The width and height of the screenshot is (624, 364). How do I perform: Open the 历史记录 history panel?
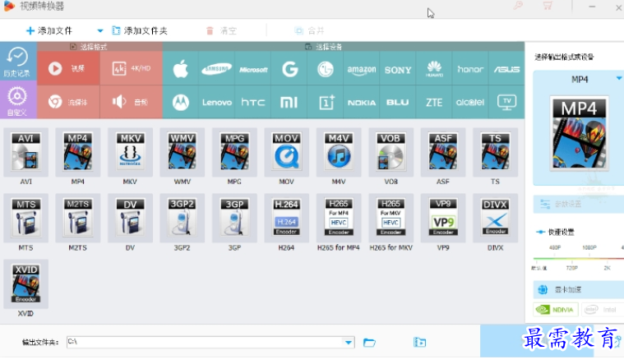coord(18,62)
